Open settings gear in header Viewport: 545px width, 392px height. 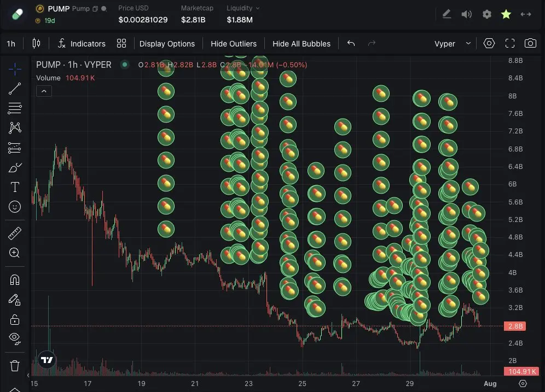[x=486, y=14]
